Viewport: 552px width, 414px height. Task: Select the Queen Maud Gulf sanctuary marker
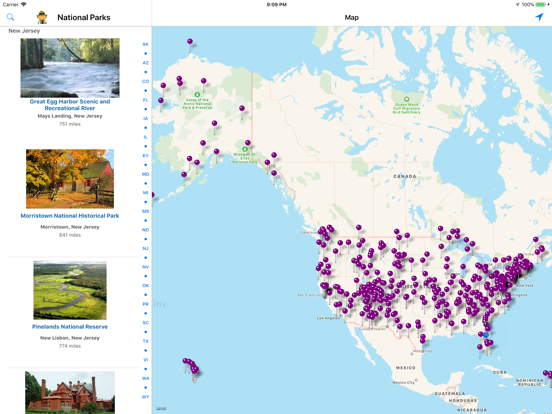(406, 99)
